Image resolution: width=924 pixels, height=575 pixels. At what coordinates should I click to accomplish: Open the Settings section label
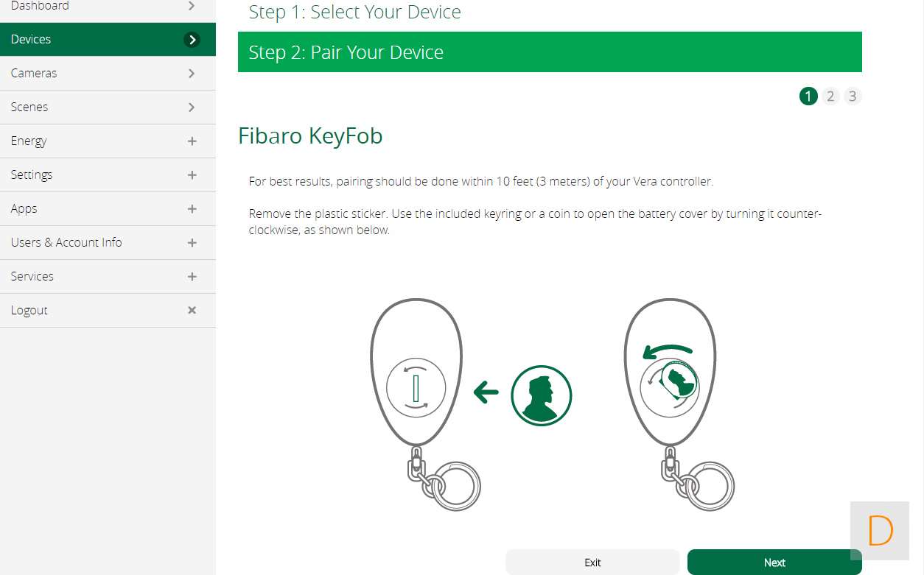coord(32,174)
